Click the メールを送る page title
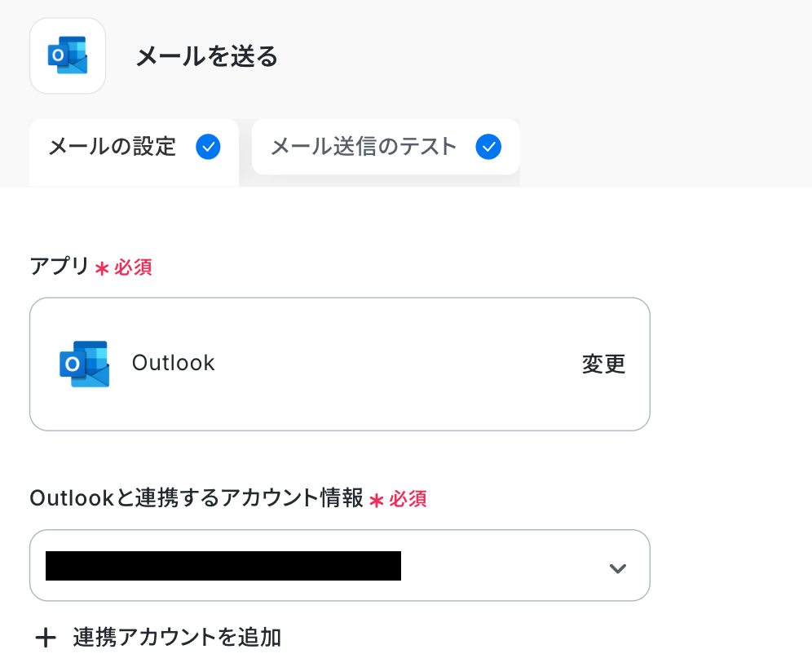The width and height of the screenshot is (812, 667). click(206, 56)
